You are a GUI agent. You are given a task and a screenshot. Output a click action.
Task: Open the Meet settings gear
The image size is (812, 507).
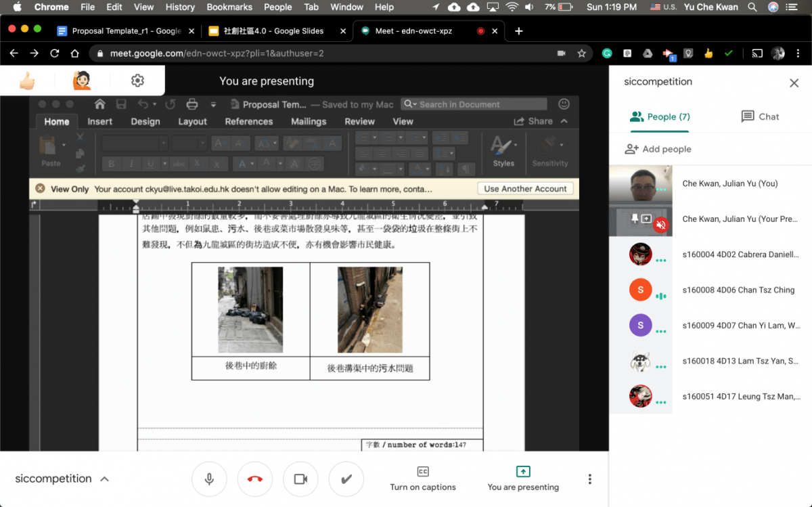click(137, 81)
